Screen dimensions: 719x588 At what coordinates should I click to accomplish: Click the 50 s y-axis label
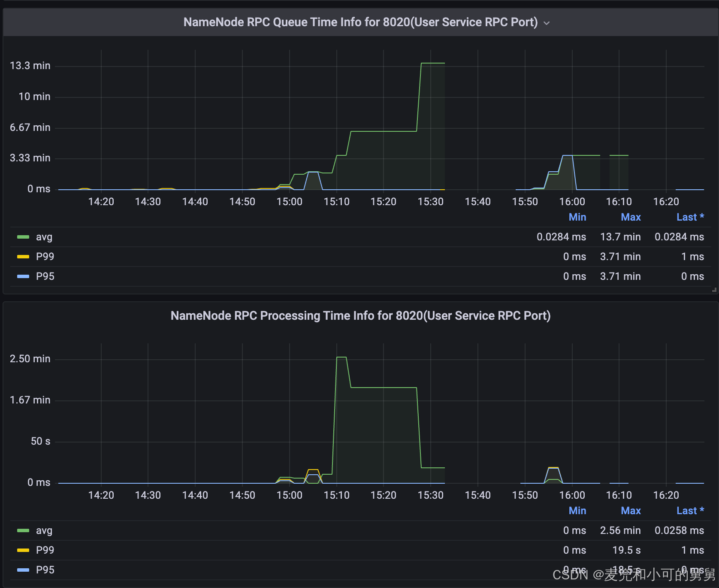pyautogui.click(x=40, y=441)
